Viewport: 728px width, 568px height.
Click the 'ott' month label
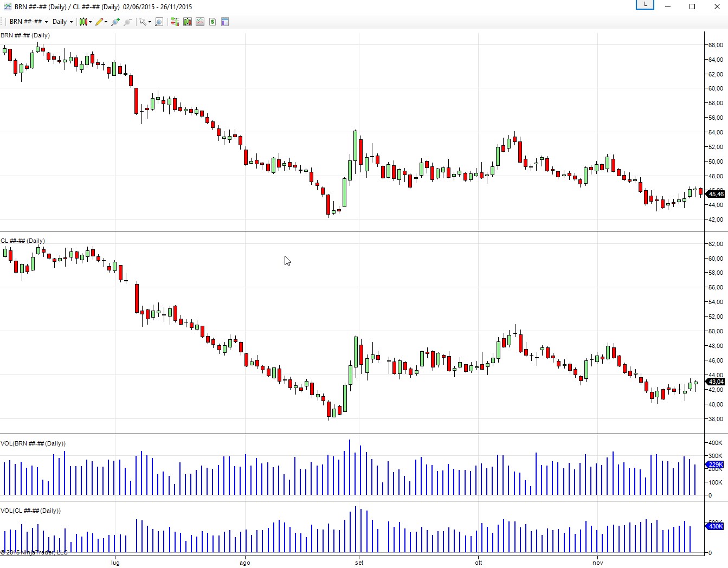point(478,563)
